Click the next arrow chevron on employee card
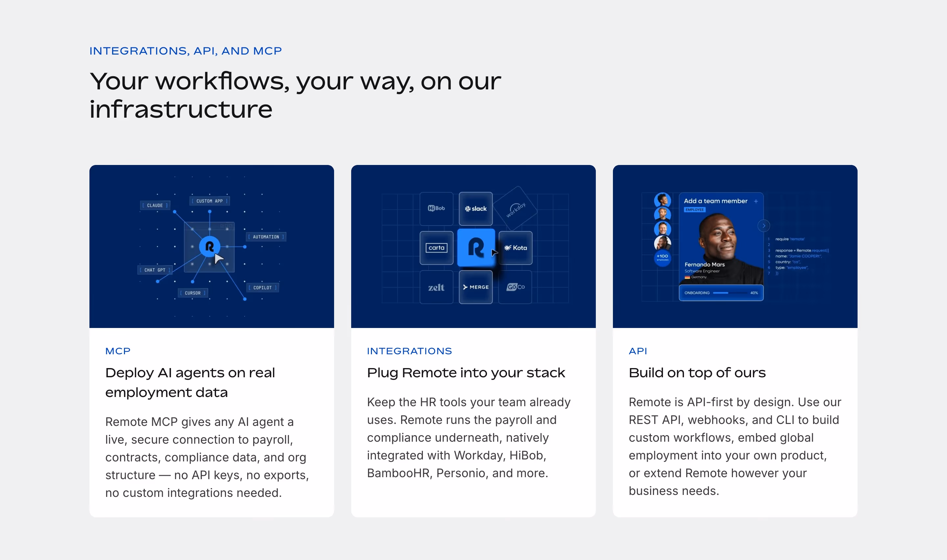Screen dimensions: 947x560 point(764,226)
